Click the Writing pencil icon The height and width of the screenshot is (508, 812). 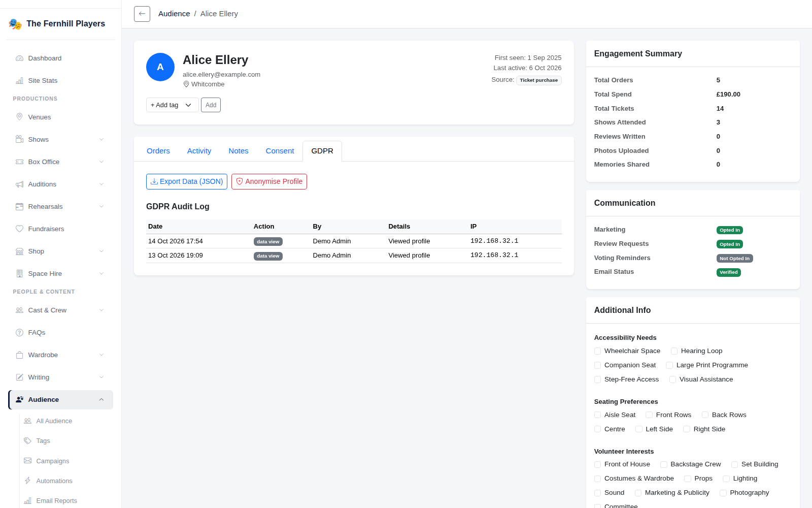point(19,377)
